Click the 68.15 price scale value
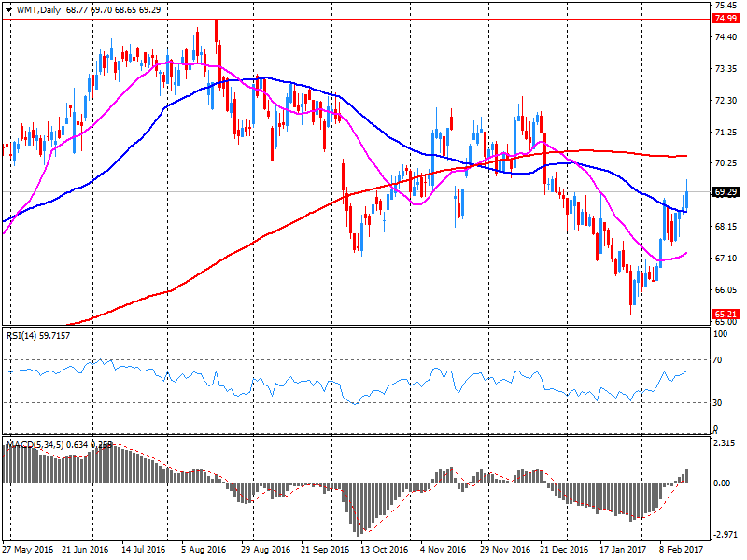 click(x=726, y=226)
